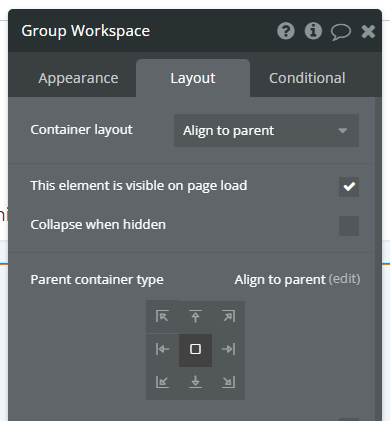Click the Parent container type label

click(97, 280)
